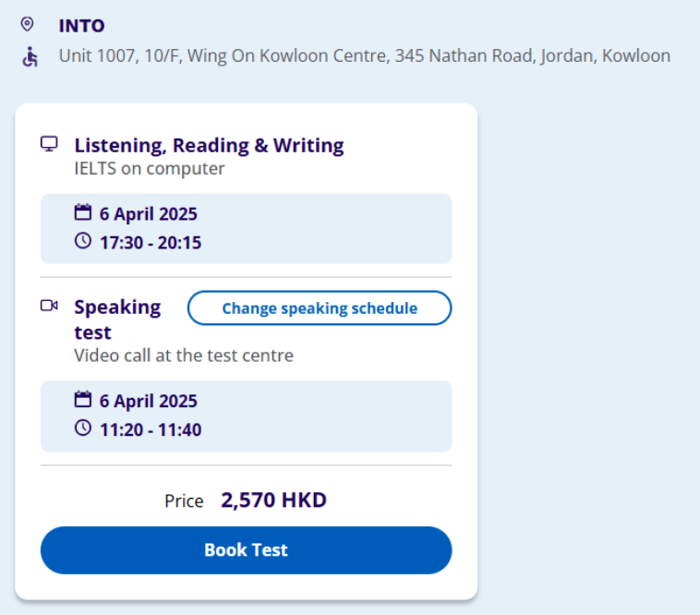The image size is (700, 615).
Task: Click the Wing On Kowloon Centre address text
Action: click(364, 56)
